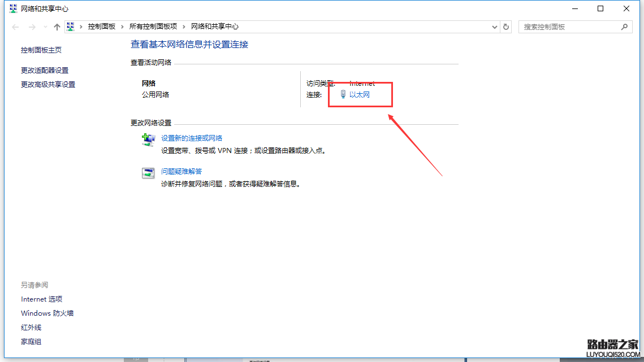This screenshot has height=362, width=644.
Task: Click the window icon in the title bar
Action: (13, 8)
